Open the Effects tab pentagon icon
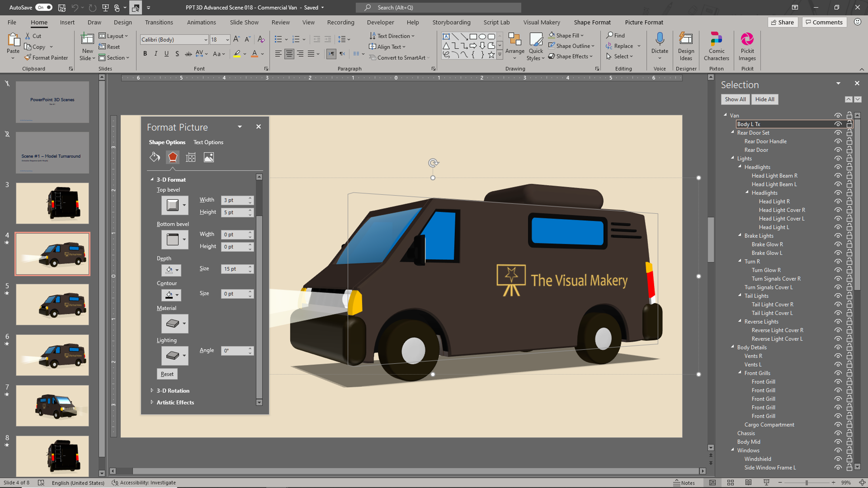The height and width of the screenshot is (488, 868). pyautogui.click(x=173, y=157)
